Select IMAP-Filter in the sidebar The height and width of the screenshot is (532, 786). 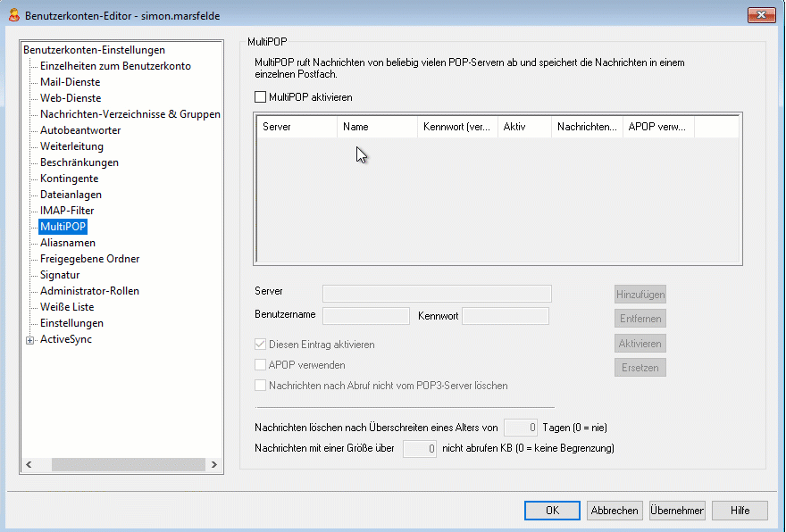coord(67,211)
